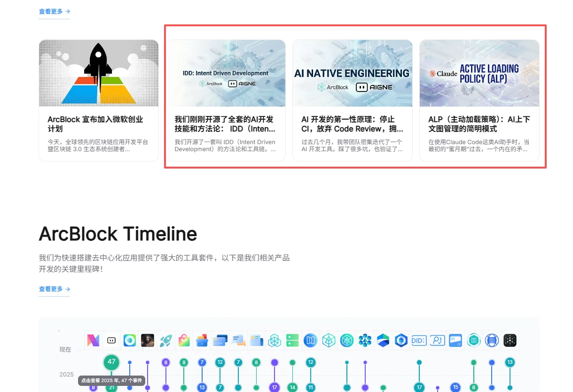Click the news document product icon
The image size is (573, 392).
pyautogui.click(x=256, y=340)
